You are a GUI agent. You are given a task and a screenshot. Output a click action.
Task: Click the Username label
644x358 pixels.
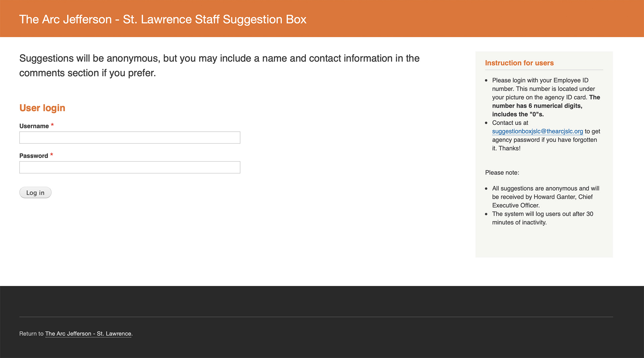34,126
